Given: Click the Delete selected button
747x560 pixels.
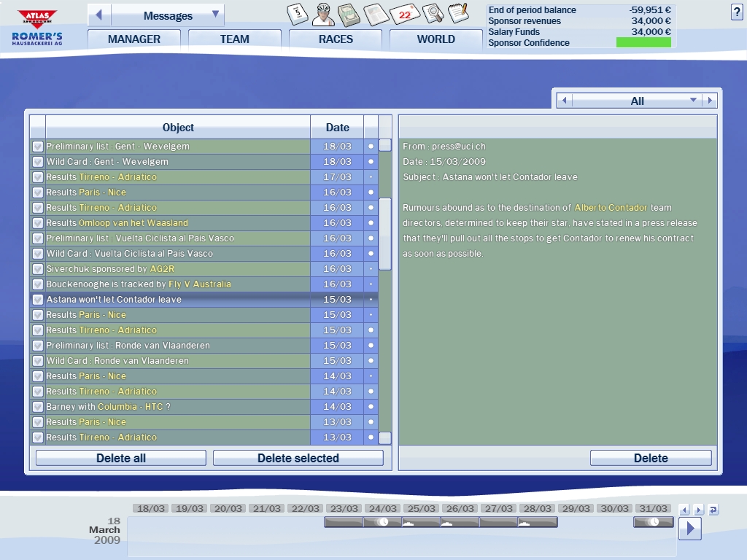Looking at the screenshot, I should coord(298,458).
